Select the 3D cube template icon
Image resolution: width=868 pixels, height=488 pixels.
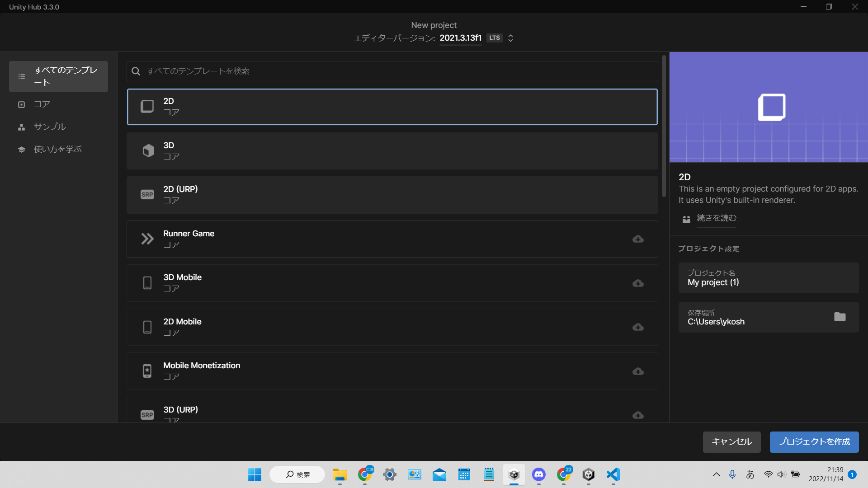tap(148, 151)
